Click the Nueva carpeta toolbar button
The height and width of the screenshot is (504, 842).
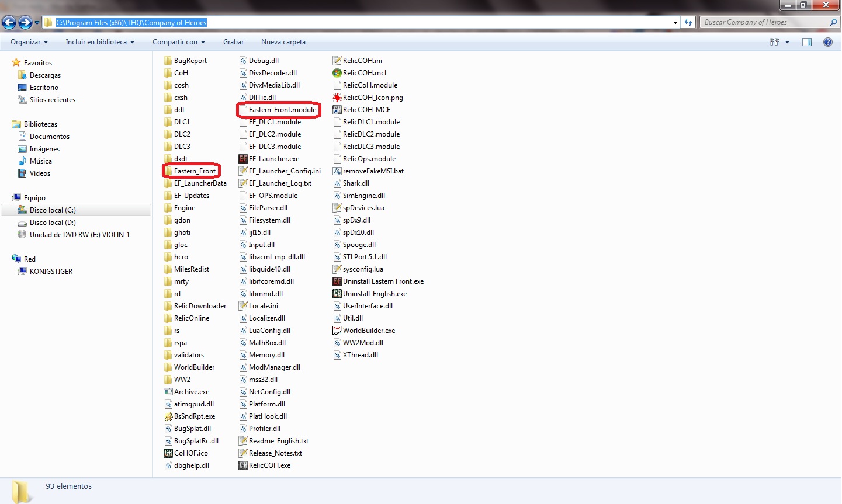point(283,42)
